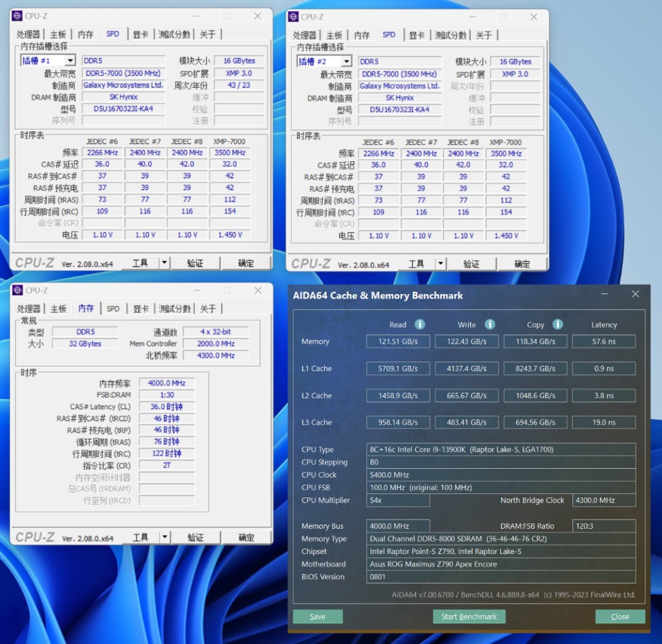Click 型号 D5U1670323I-KA4 in slot #1 window
Screen dimensions: 662x644
123,109
